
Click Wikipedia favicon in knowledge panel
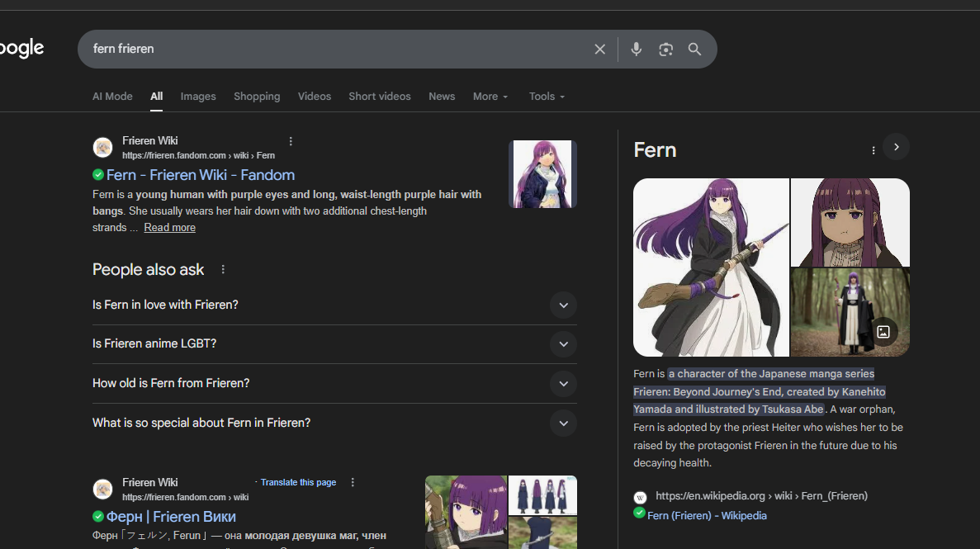(x=640, y=497)
